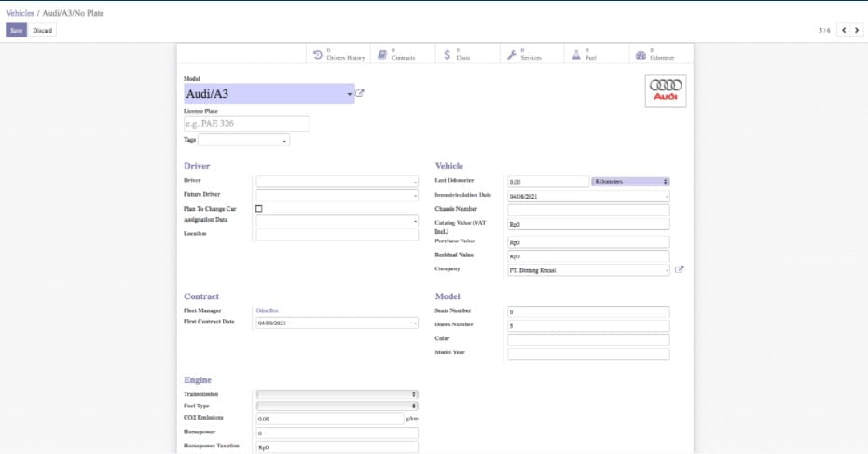Screen dimensions: 868x454
Task: Click the Seats Number field
Action: tap(588, 311)
